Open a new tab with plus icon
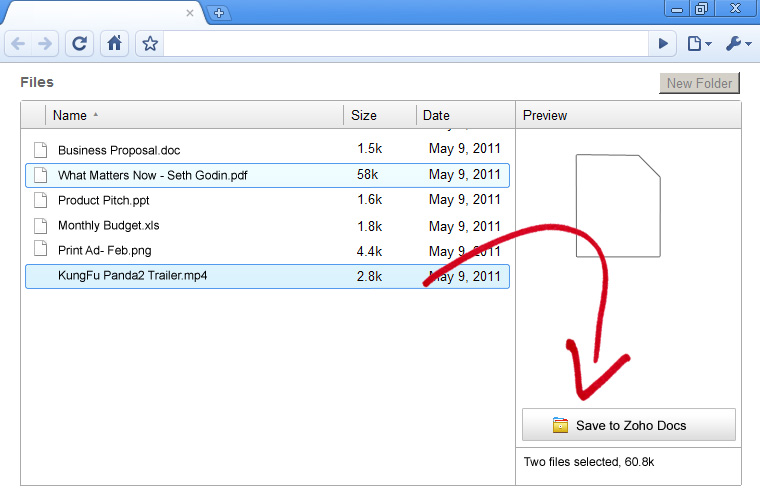The width and height of the screenshot is (760, 500). click(220, 13)
